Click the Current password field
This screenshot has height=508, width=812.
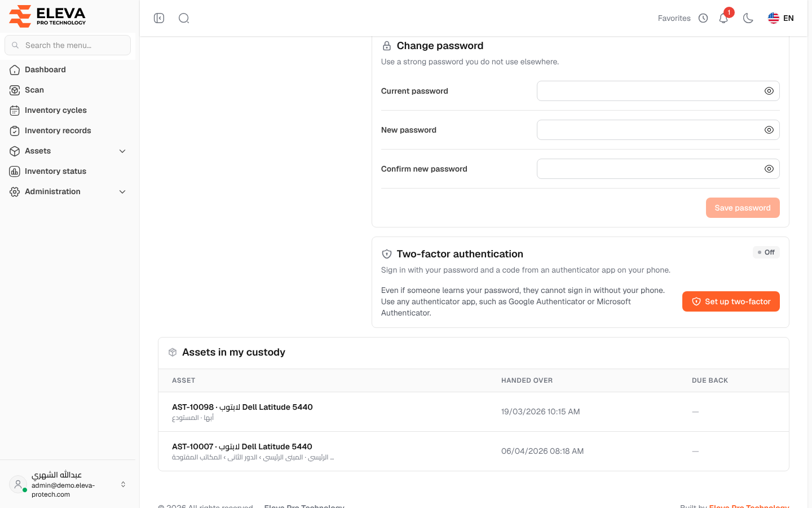click(658, 91)
